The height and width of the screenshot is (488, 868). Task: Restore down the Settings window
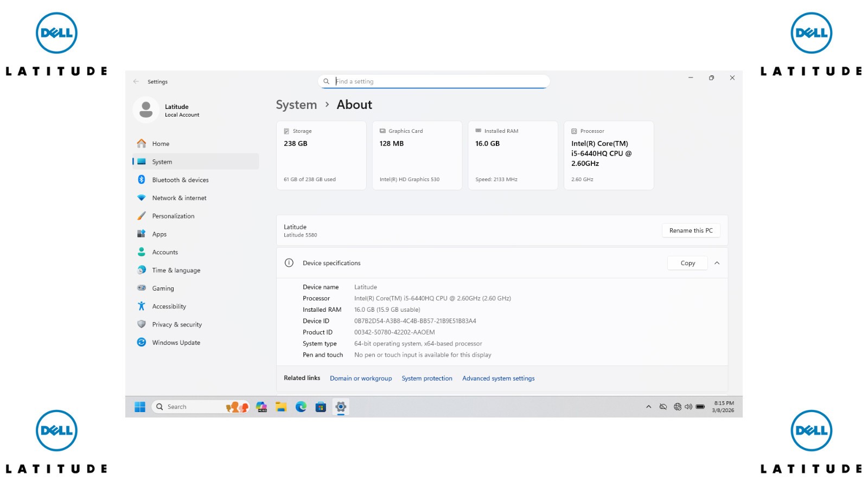[x=711, y=78]
